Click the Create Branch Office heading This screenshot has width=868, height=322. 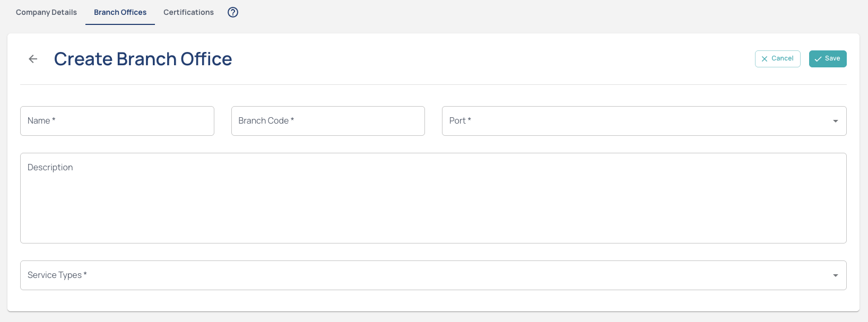(143, 59)
